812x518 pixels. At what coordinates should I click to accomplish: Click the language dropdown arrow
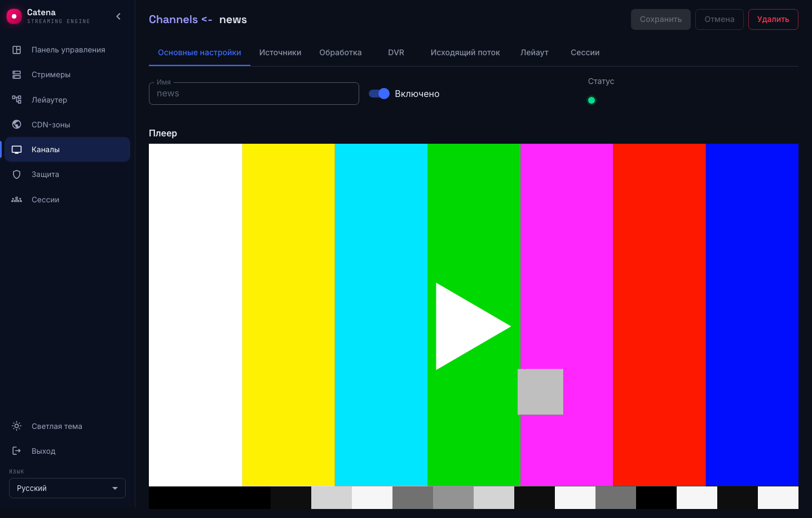(x=115, y=488)
